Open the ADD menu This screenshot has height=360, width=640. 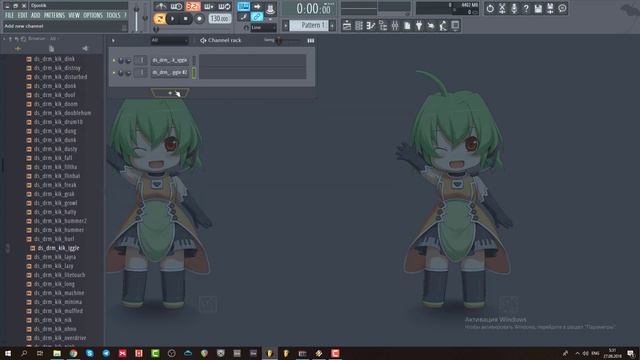[x=36, y=16]
